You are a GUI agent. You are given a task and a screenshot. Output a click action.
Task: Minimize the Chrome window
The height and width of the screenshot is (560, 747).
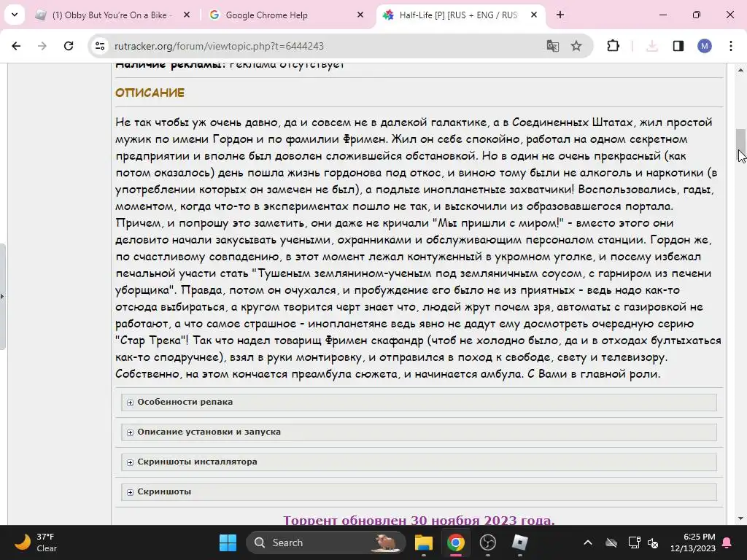(x=662, y=15)
